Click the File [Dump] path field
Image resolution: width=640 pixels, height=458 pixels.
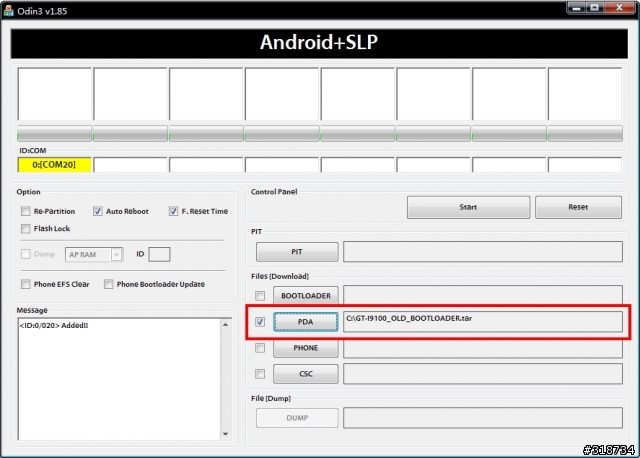[x=483, y=418]
